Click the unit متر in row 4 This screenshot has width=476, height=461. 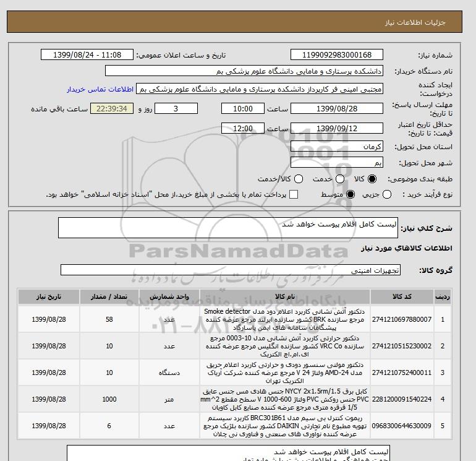(169, 399)
